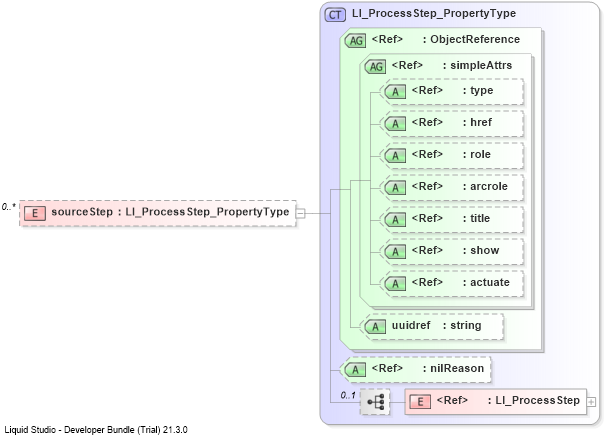This screenshot has height=435, width=604.
Task: Click the Liquid Studio Developer Bundle footer text
Action: click(96, 430)
